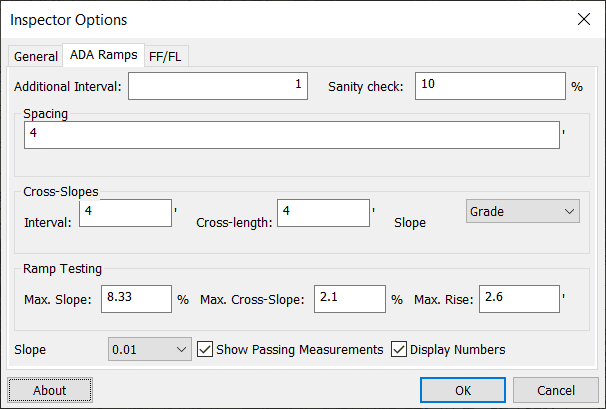The image size is (606, 409).
Task: Click the Max. Rise field
Action: click(x=519, y=299)
